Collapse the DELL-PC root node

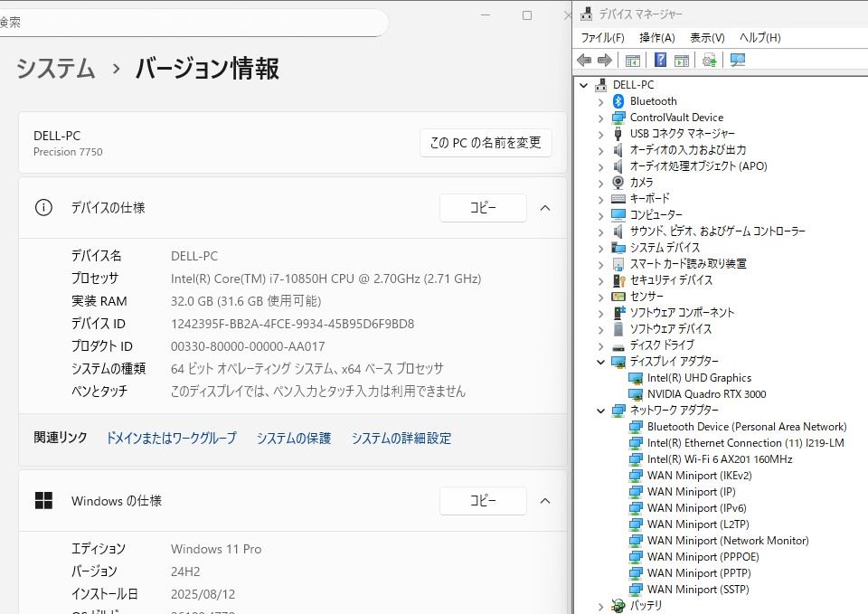[x=583, y=85]
